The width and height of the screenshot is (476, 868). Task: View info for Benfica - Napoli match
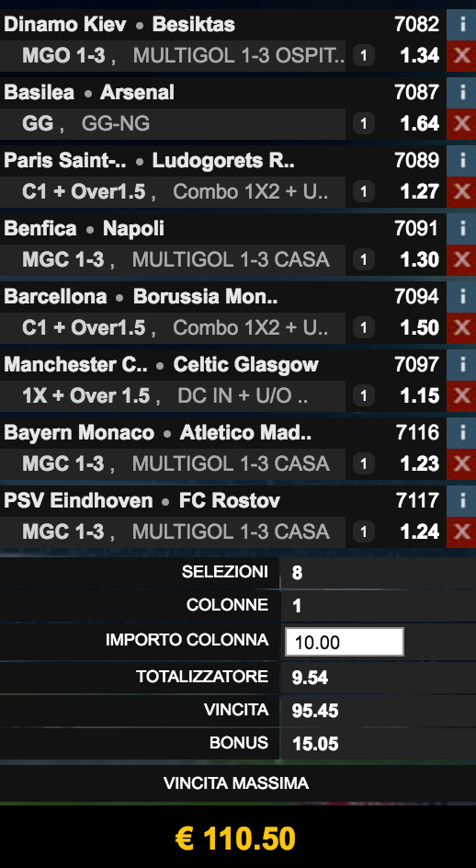pyautogui.click(x=461, y=229)
